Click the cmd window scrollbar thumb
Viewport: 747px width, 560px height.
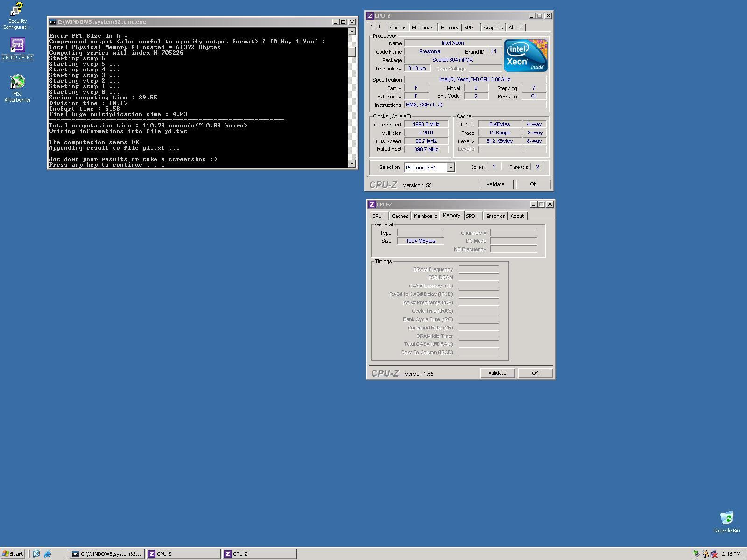pos(352,52)
